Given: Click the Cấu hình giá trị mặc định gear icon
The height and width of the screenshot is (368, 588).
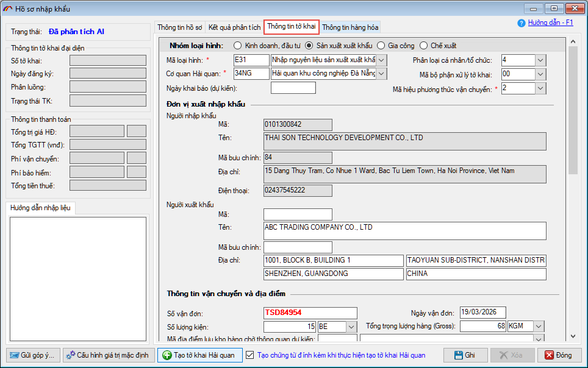Looking at the screenshot, I should [71, 355].
